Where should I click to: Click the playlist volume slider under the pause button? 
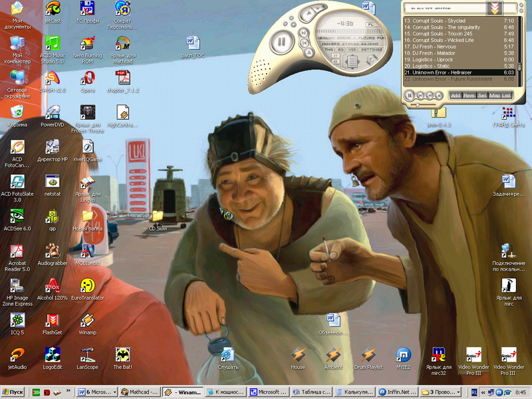(x=424, y=105)
